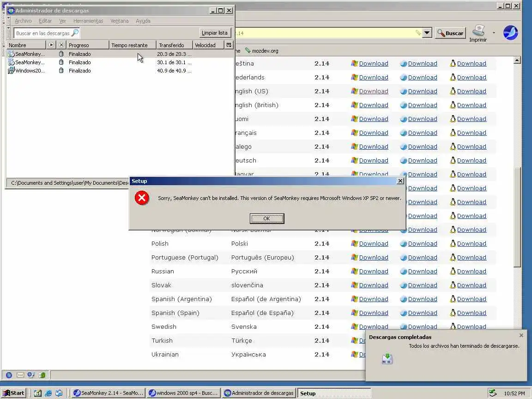The height and width of the screenshot is (399, 532).
Task: Click the trash icon for the Windows20... download
Action: coord(61,71)
